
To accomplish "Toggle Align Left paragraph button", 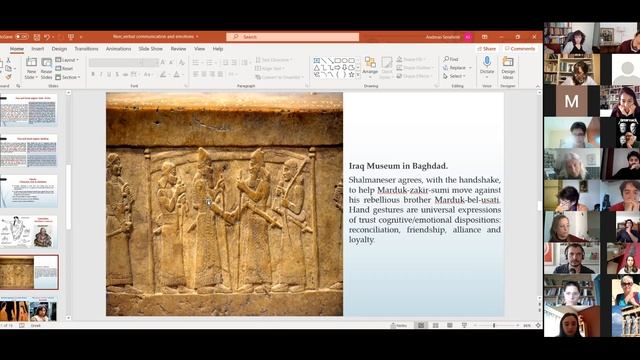I will [196, 74].
